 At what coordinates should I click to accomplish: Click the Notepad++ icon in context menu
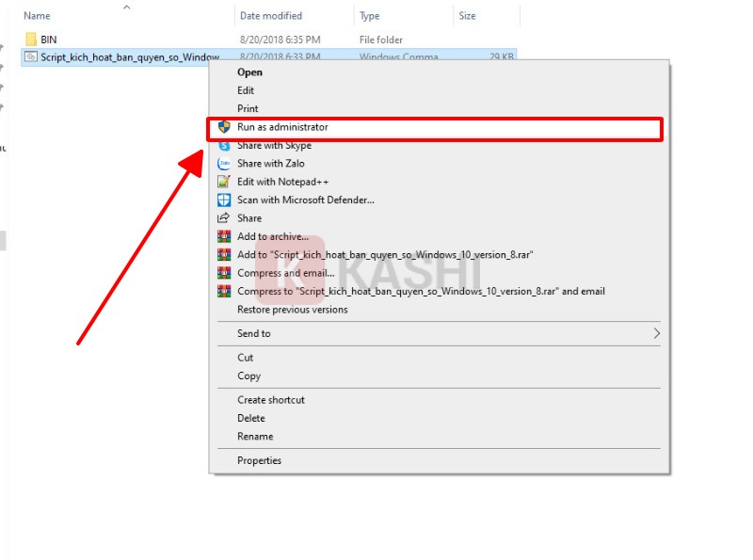(224, 182)
